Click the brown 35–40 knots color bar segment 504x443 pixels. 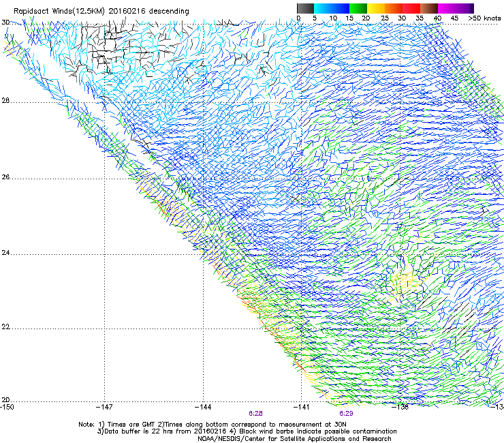tap(429, 8)
